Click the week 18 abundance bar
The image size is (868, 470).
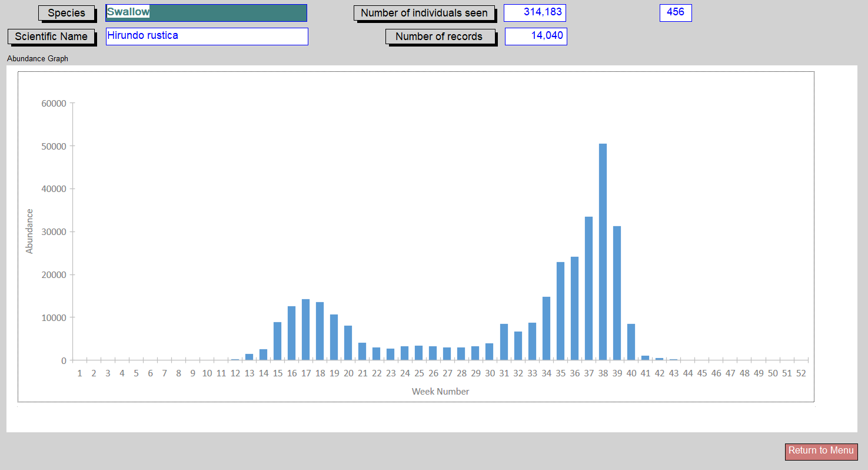pyautogui.click(x=320, y=332)
